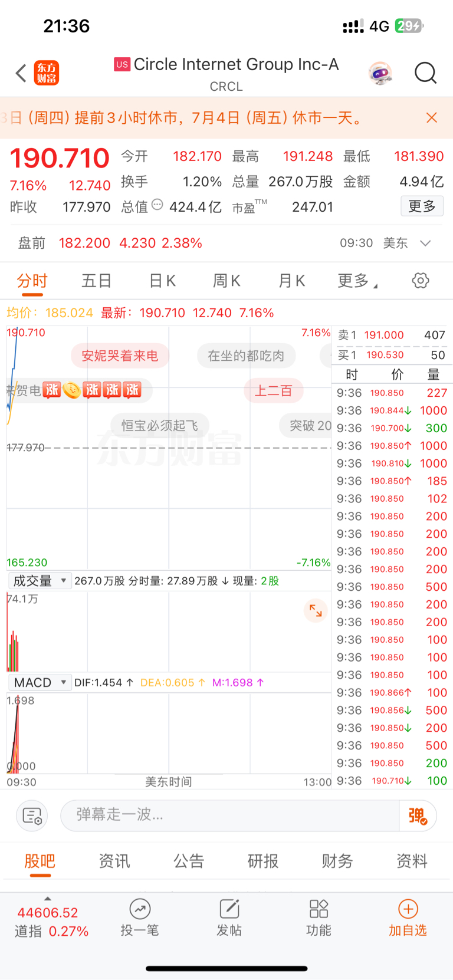
Task: Tap 发帖 post button
Action: pos(229,918)
